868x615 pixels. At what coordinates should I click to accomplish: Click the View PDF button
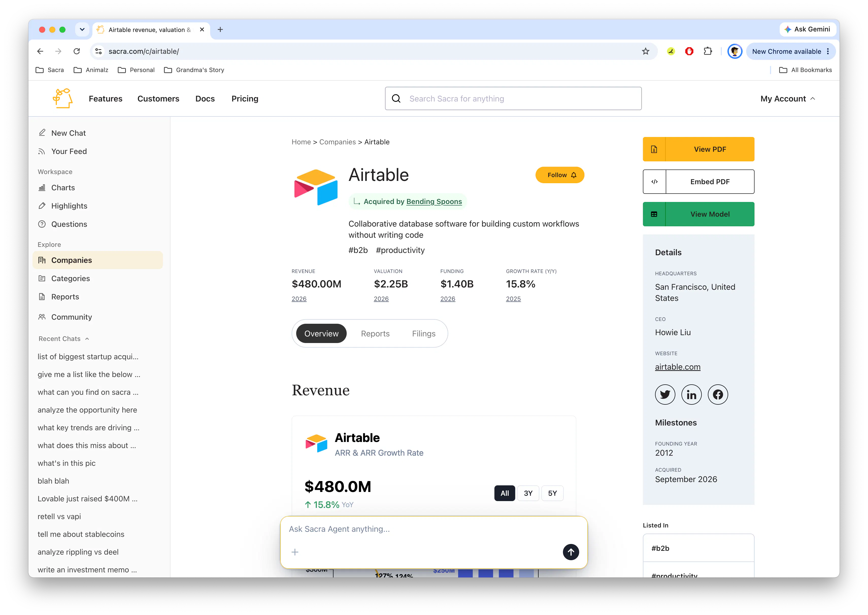pos(698,149)
